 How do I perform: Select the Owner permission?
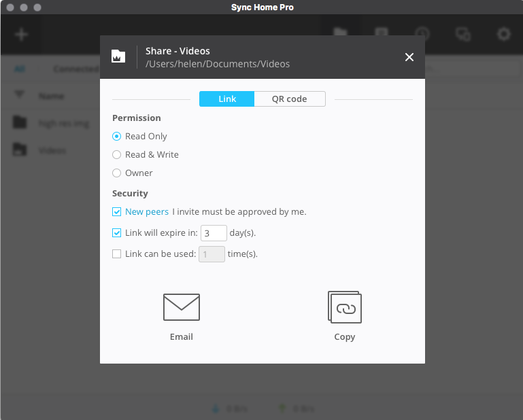pos(116,173)
